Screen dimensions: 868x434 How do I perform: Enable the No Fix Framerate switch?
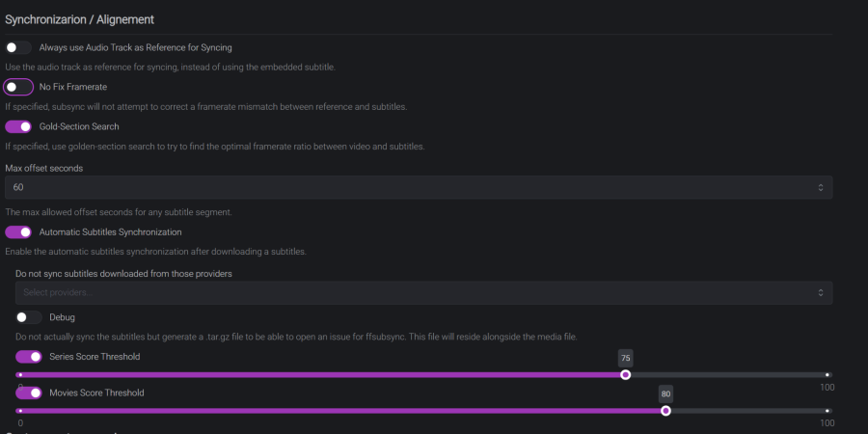coord(18,87)
